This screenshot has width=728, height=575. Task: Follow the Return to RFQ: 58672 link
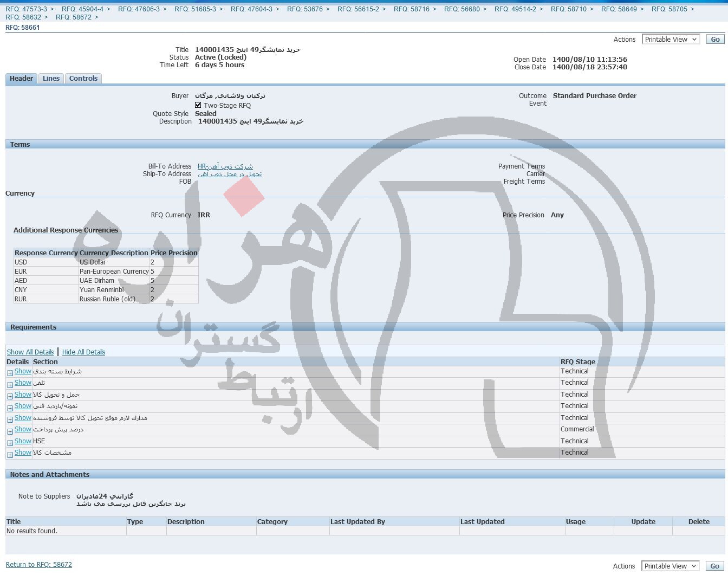pyautogui.click(x=39, y=565)
